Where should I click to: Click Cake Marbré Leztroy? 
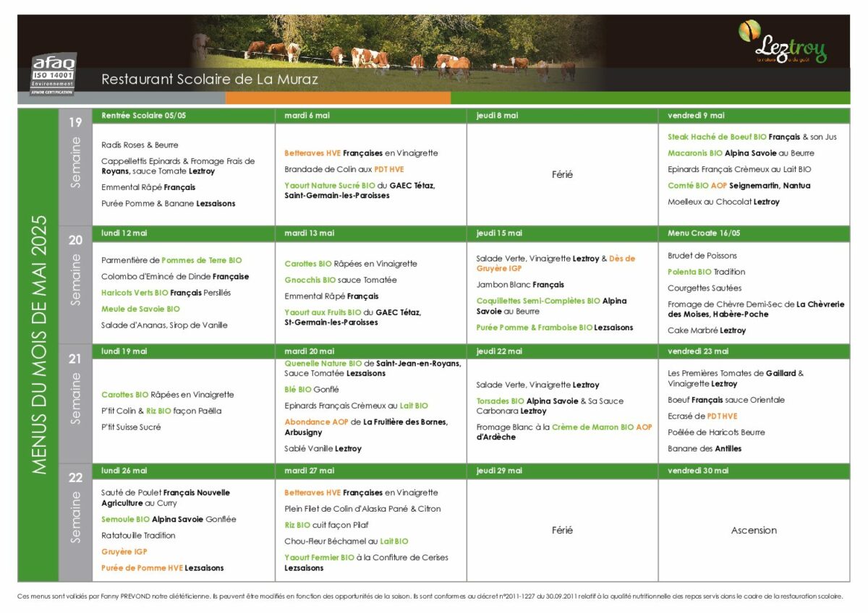(x=707, y=330)
